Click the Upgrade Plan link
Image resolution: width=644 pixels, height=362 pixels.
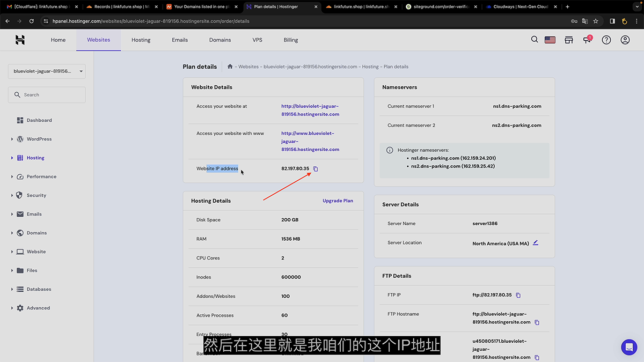(x=338, y=201)
